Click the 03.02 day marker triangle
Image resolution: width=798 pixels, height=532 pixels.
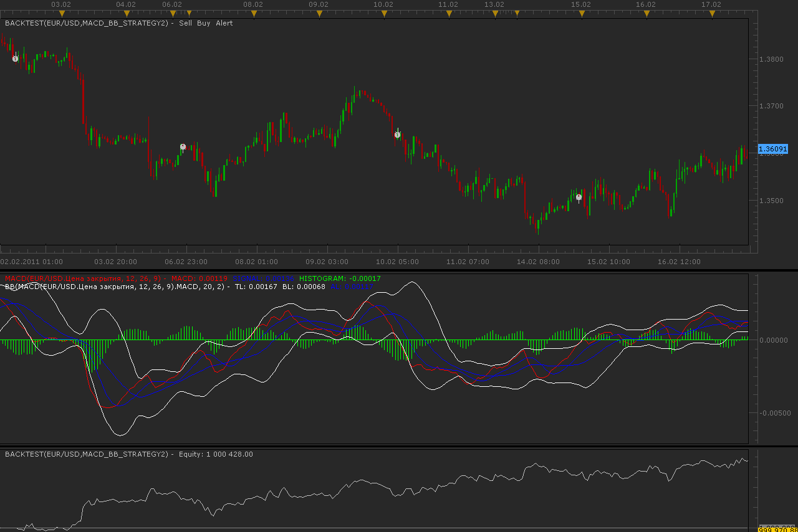61,13
